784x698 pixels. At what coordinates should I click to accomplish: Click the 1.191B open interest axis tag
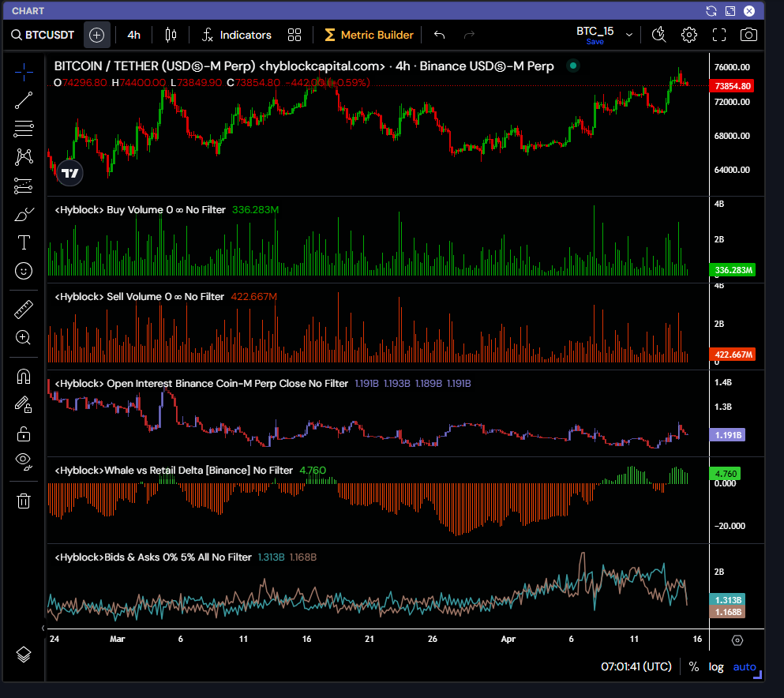727,435
